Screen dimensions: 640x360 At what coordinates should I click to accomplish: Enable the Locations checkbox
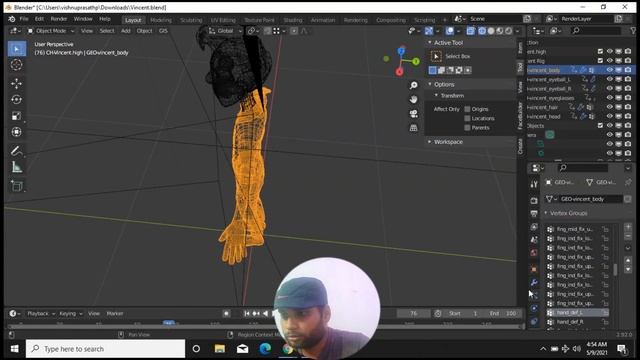pos(467,118)
